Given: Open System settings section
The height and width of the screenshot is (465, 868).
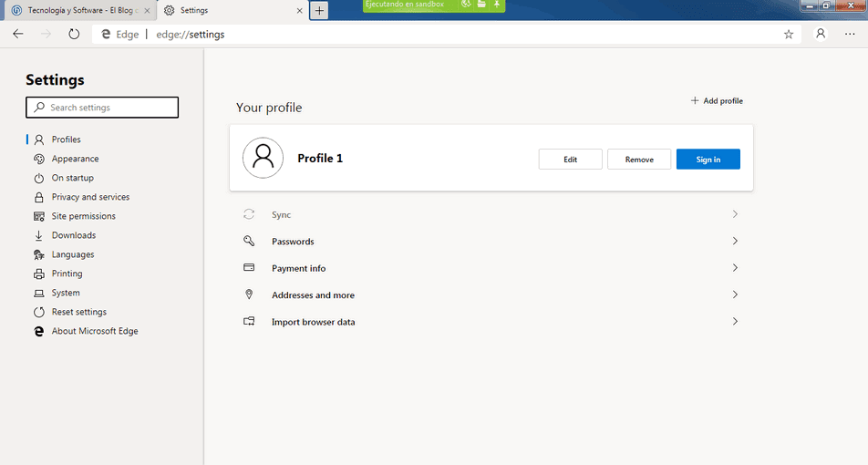Looking at the screenshot, I should (x=66, y=293).
